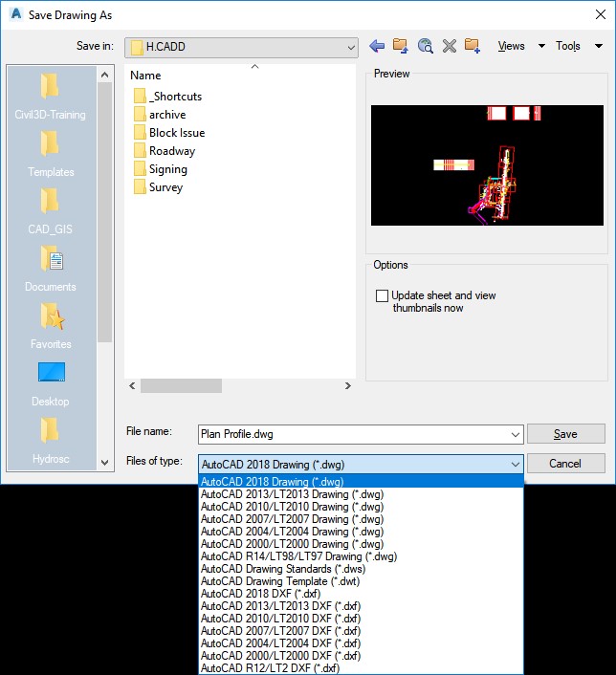Click the places list scroll down arrow
This screenshot has width=616, height=675.
(x=104, y=463)
